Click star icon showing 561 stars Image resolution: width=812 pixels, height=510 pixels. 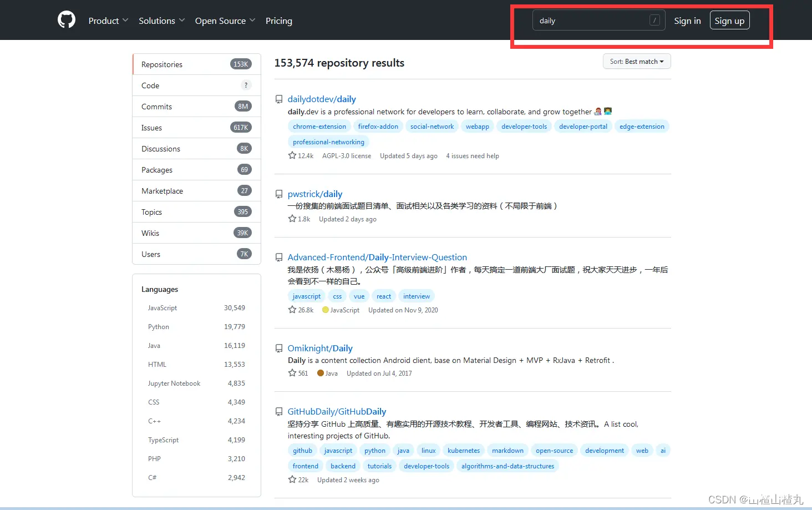(292, 373)
